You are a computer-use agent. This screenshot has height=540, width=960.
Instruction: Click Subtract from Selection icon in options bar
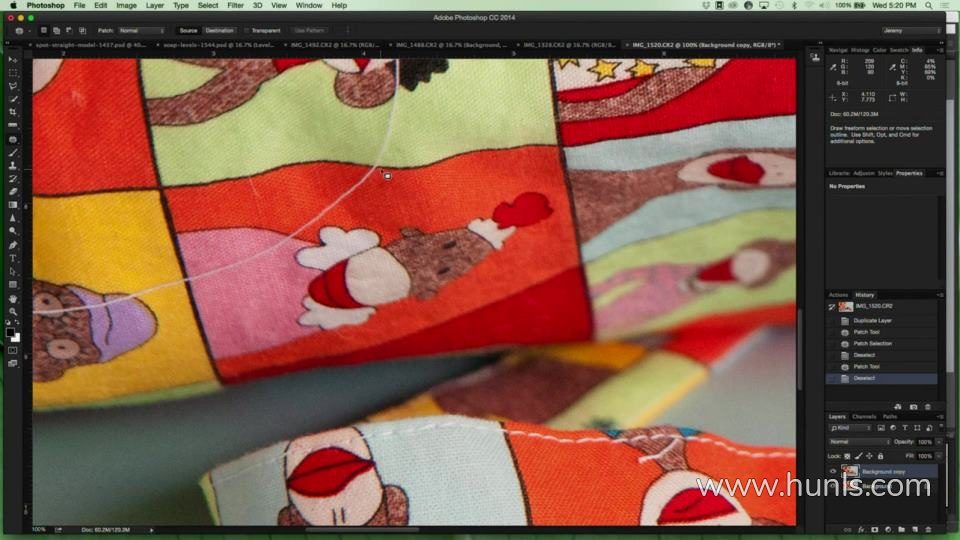[69, 30]
